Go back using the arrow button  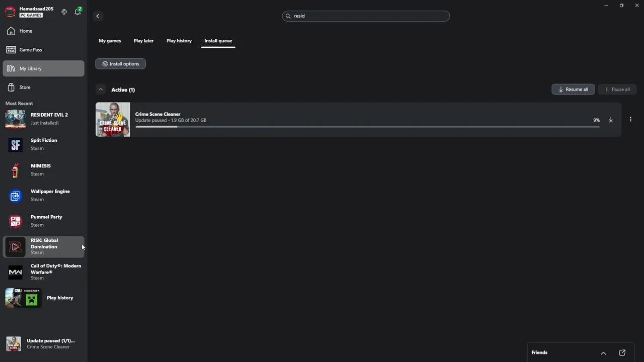click(98, 16)
